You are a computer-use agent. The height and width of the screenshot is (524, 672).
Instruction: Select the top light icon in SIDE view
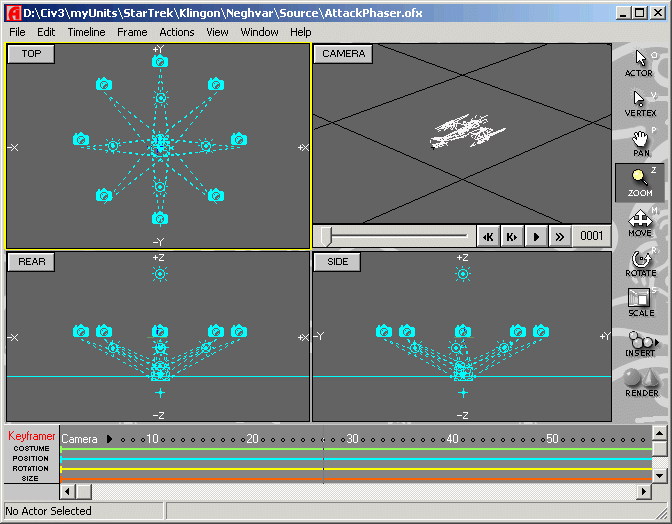pyautogui.click(x=463, y=274)
